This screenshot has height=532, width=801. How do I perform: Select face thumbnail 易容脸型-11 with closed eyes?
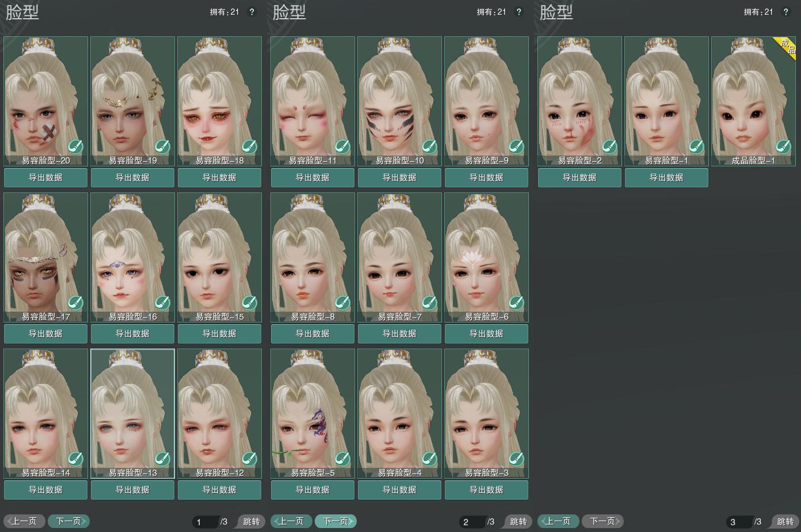click(x=313, y=101)
